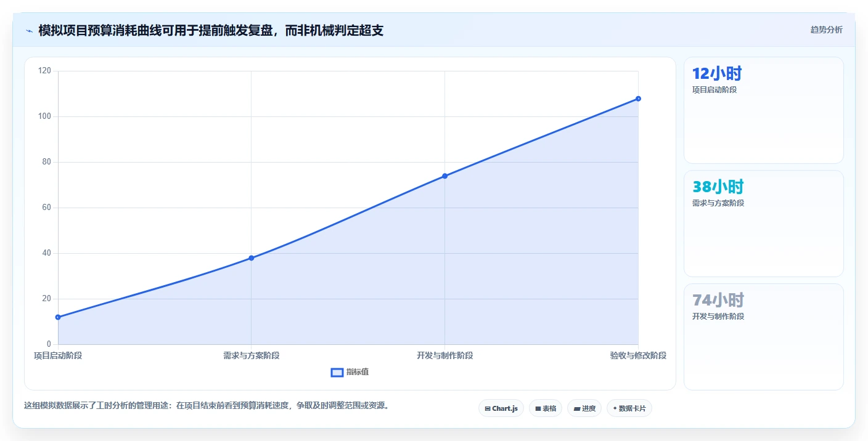Select the data point at 验收与修改阶段
Screen dimensions: 868x441
coord(638,99)
